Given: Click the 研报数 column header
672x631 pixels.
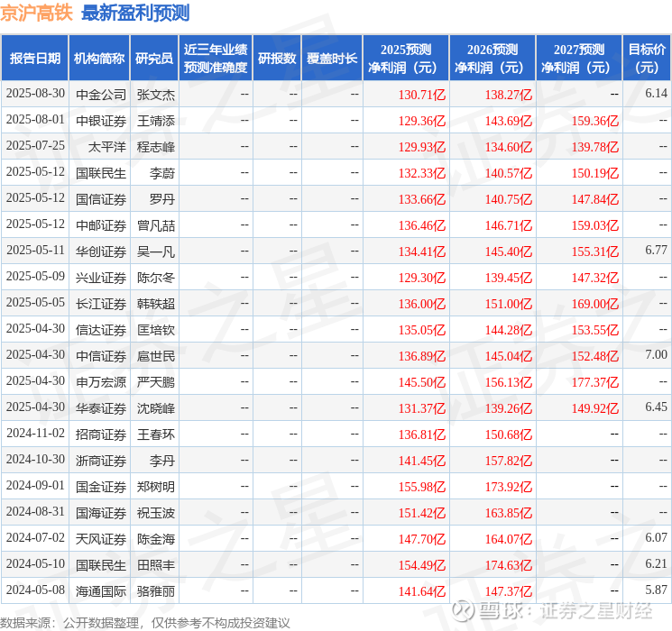Looking at the screenshot, I should click(x=277, y=59).
